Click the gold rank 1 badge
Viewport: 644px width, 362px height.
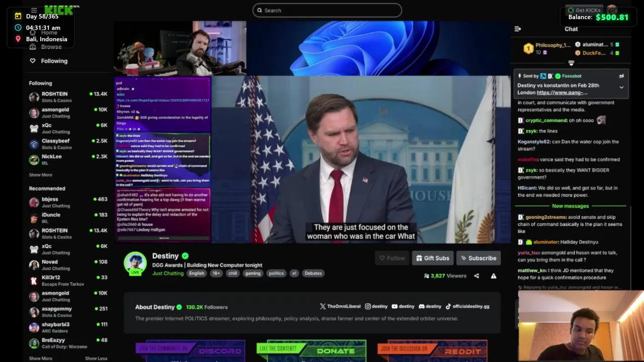528,48
